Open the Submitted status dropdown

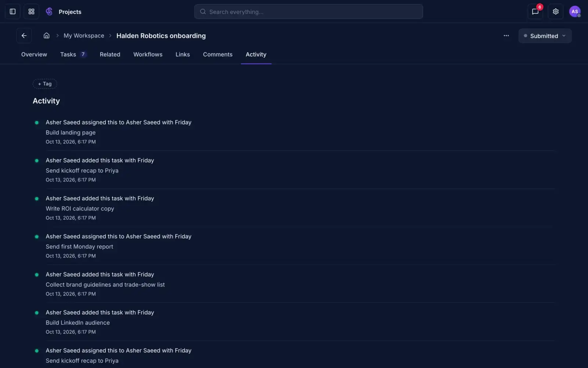tap(545, 36)
